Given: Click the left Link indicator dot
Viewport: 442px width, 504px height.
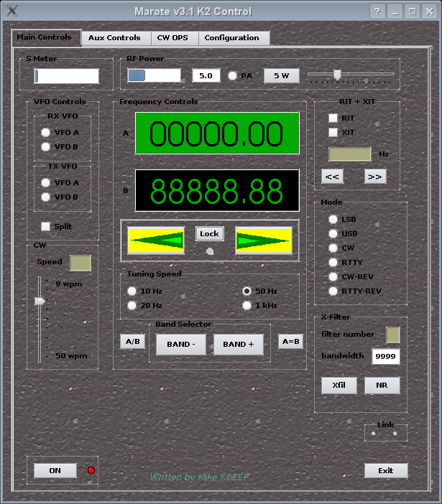Looking at the screenshot, I should (x=373, y=434).
